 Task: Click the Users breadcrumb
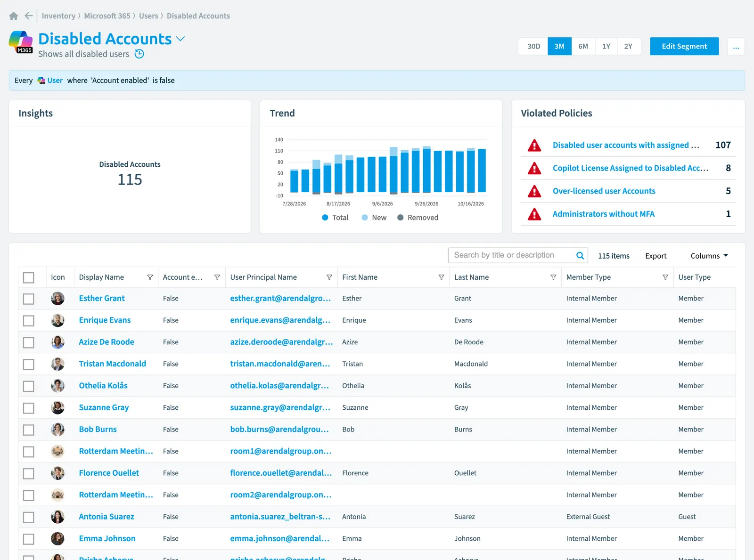pos(148,16)
